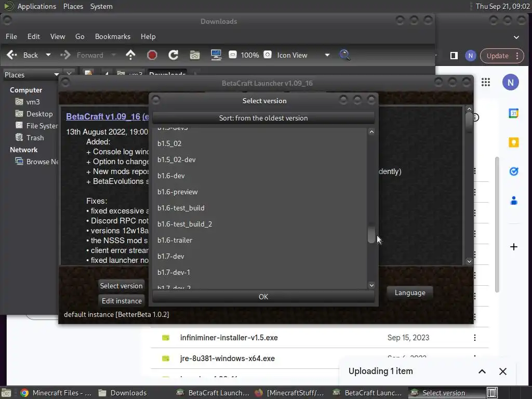This screenshot has width=532, height=399.
Task: Click the Sort: from the oldest version button
Action: 263,118
